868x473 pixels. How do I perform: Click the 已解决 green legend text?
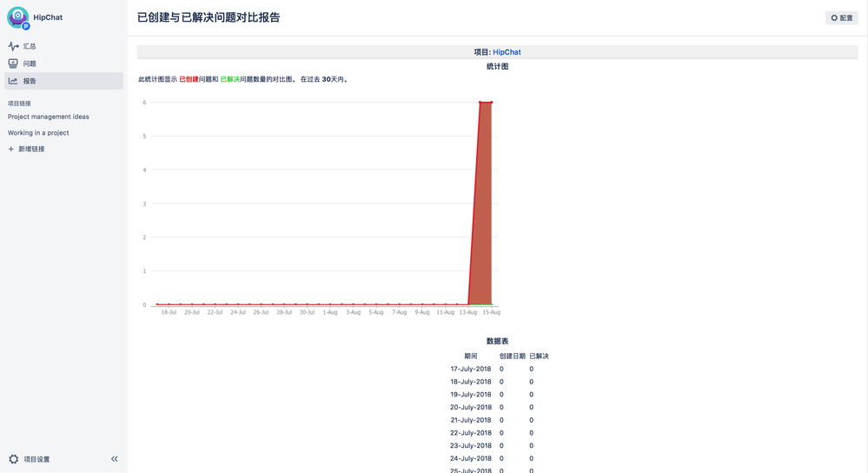click(x=229, y=79)
